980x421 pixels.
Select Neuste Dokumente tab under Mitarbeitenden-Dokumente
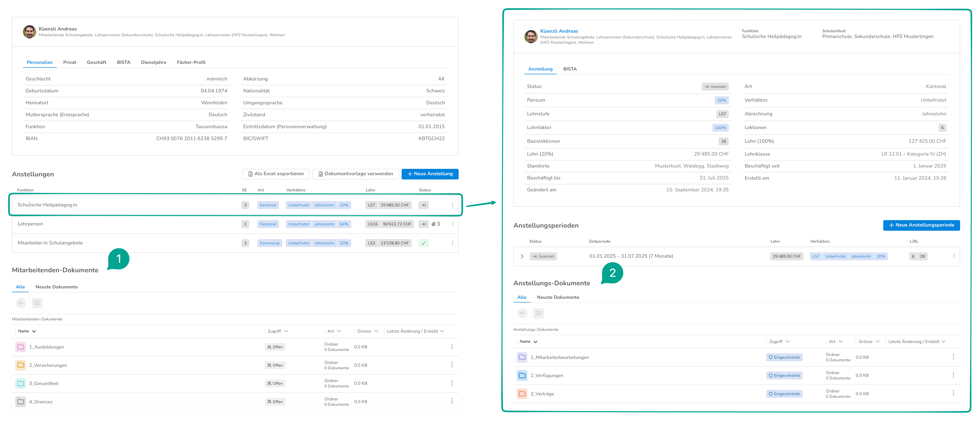click(57, 287)
